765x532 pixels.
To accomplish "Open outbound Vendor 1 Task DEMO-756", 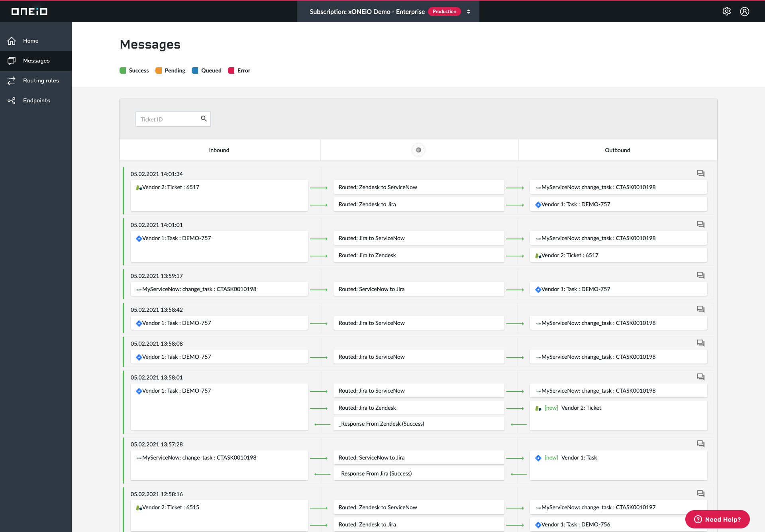I will point(618,524).
